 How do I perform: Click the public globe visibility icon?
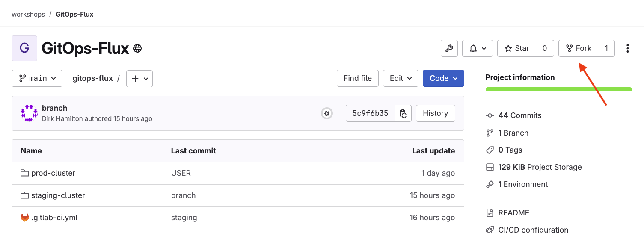pyautogui.click(x=137, y=48)
